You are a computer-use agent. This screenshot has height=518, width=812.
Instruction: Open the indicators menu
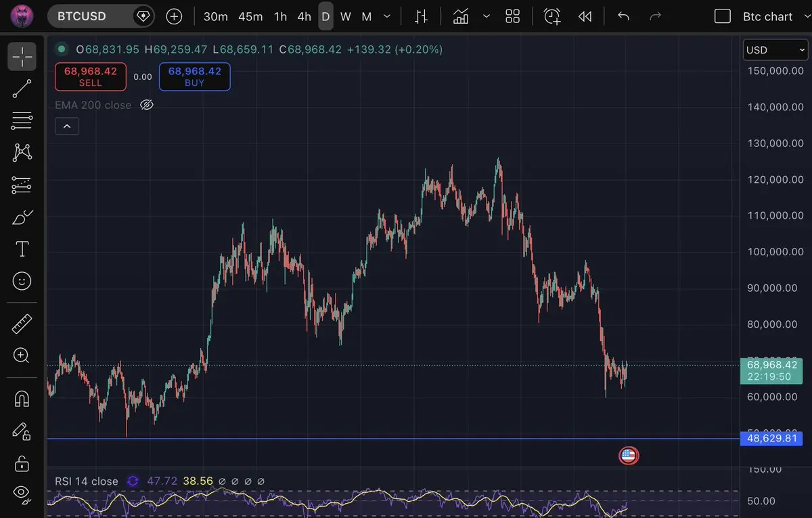(x=461, y=16)
